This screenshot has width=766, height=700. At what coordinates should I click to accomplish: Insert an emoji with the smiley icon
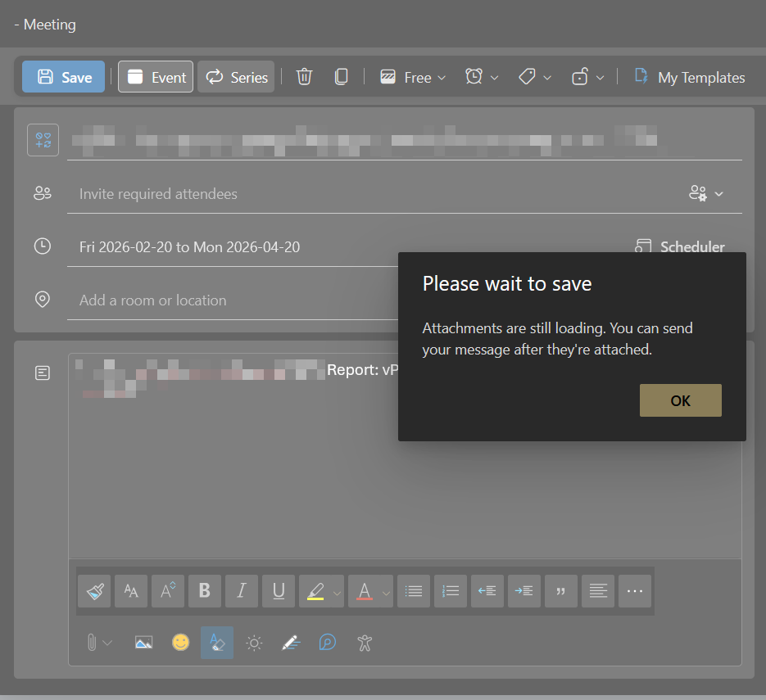coord(180,643)
